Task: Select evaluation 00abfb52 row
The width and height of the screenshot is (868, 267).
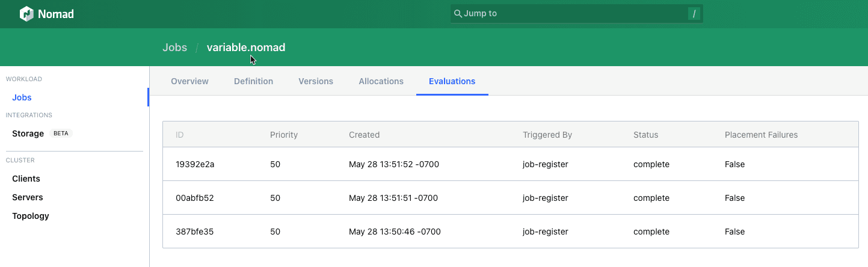Action: click(195, 198)
